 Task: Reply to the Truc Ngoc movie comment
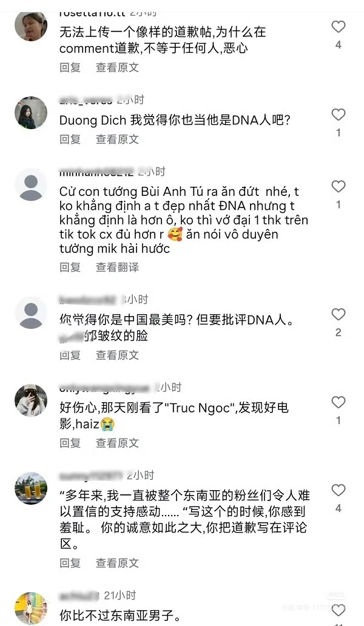(70, 443)
